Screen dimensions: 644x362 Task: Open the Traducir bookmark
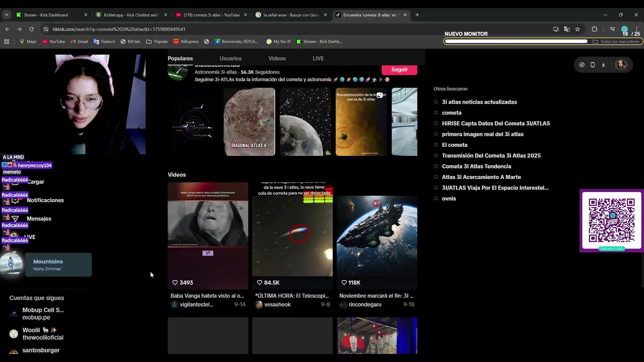click(x=104, y=42)
